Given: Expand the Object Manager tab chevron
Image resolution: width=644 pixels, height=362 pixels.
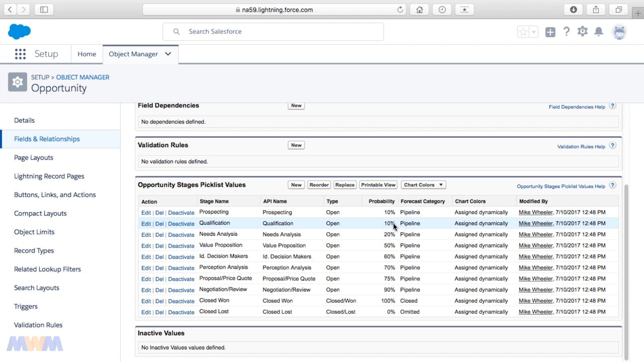Looking at the screenshot, I should [x=168, y=54].
